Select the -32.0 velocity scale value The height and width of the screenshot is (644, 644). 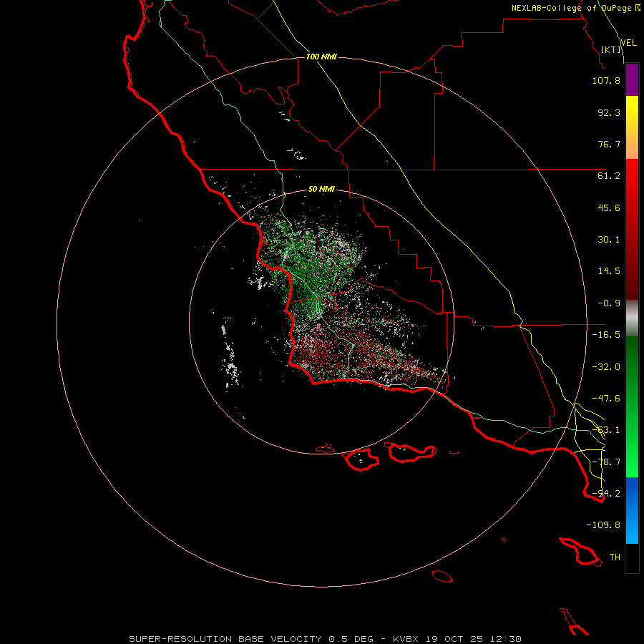click(606, 367)
